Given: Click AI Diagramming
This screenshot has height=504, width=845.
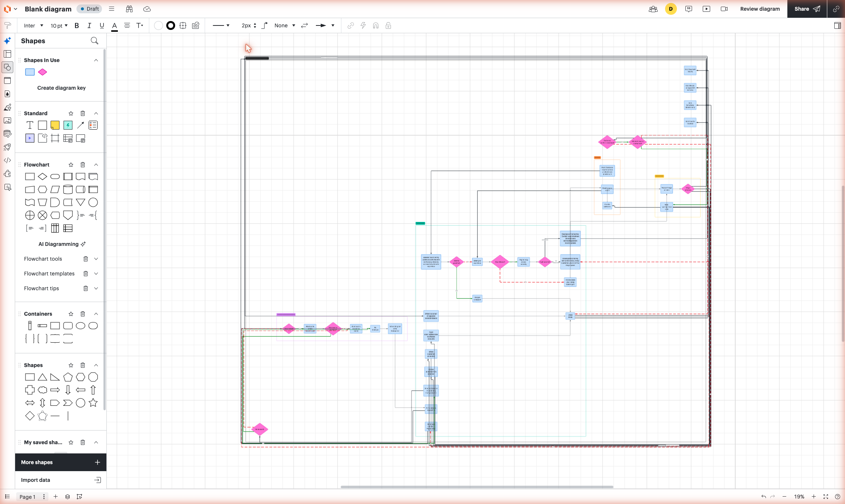Looking at the screenshot, I should click(x=62, y=244).
